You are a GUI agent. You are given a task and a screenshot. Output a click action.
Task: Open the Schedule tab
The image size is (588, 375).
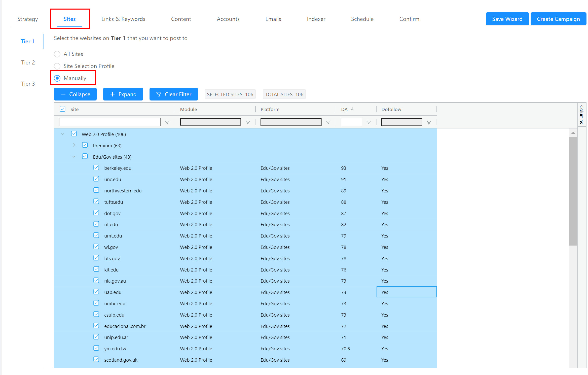click(362, 19)
